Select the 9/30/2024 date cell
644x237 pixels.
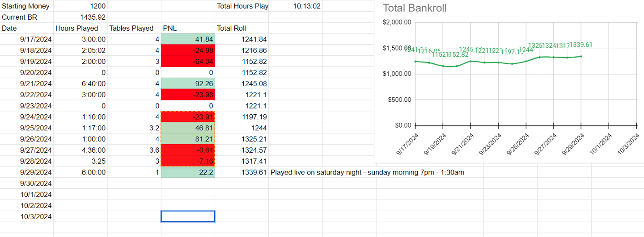(x=27, y=183)
